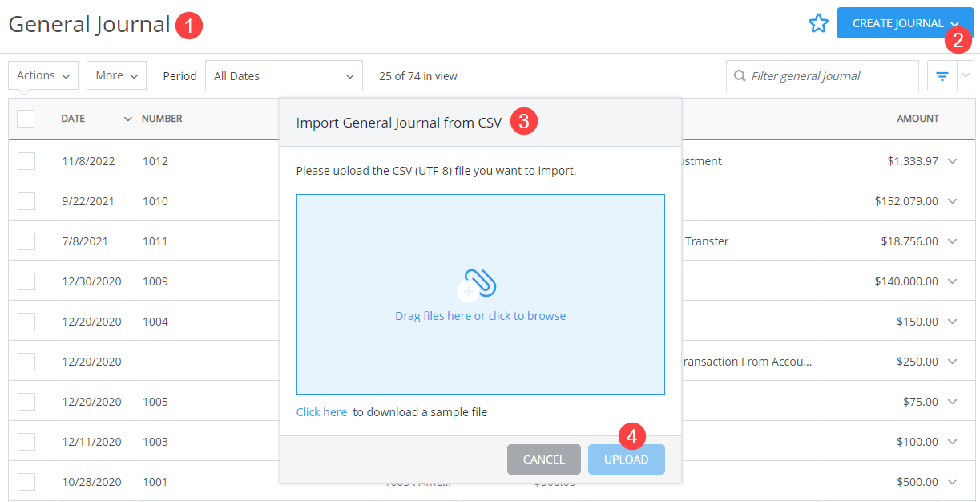The width and height of the screenshot is (980, 502).
Task: Click the star favorite icon
Action: click(x=818, y=23)
